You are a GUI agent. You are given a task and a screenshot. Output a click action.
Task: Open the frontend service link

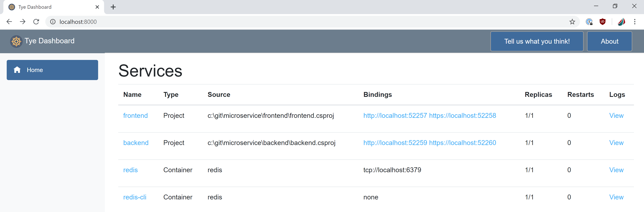[x=135, y=115]
